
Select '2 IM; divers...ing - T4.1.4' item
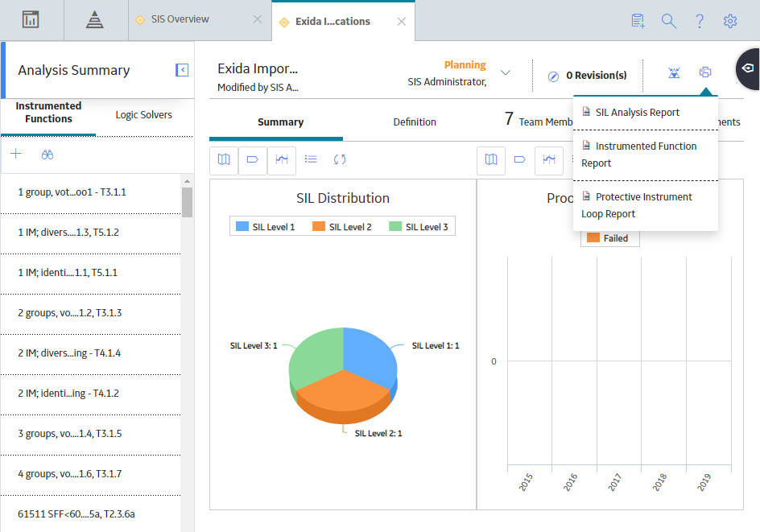[x=91, y=353]
